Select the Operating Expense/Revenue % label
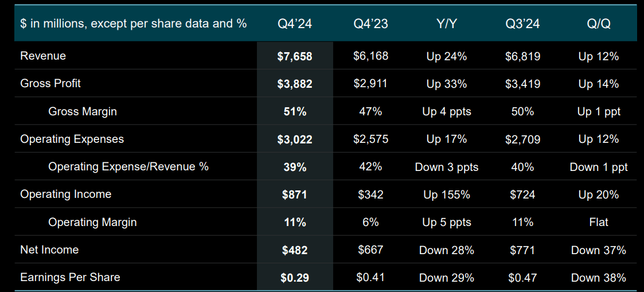This screenshot has height=292, width=644. tap(128, 166)
